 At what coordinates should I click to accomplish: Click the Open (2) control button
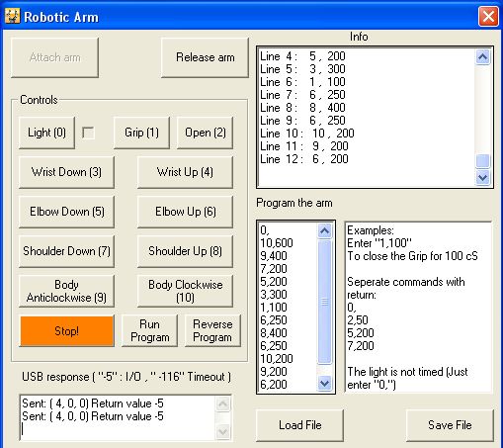click(206, 133)
